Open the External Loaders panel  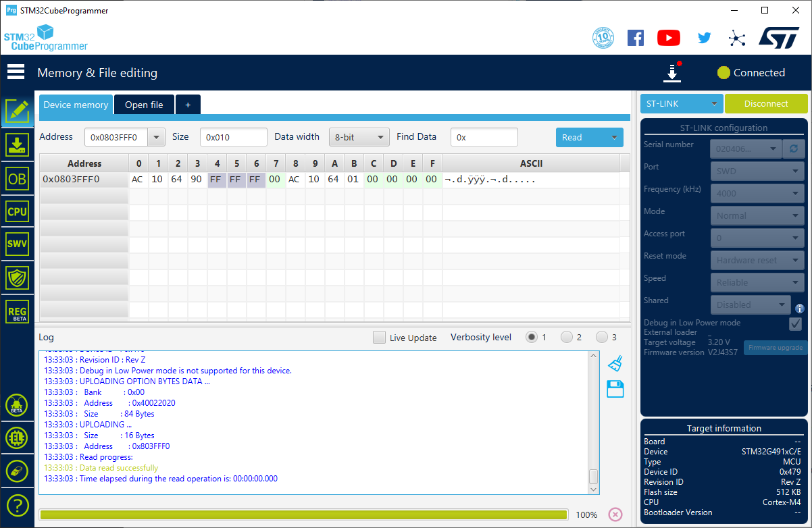coord(17,438)
